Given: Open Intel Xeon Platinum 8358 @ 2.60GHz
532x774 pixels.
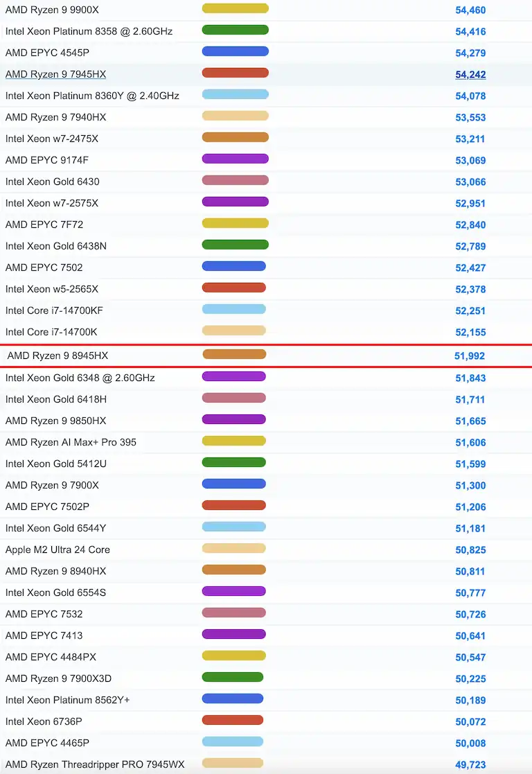Looking at the screenshot, I should pyautogui.click(x=89, y=31).
